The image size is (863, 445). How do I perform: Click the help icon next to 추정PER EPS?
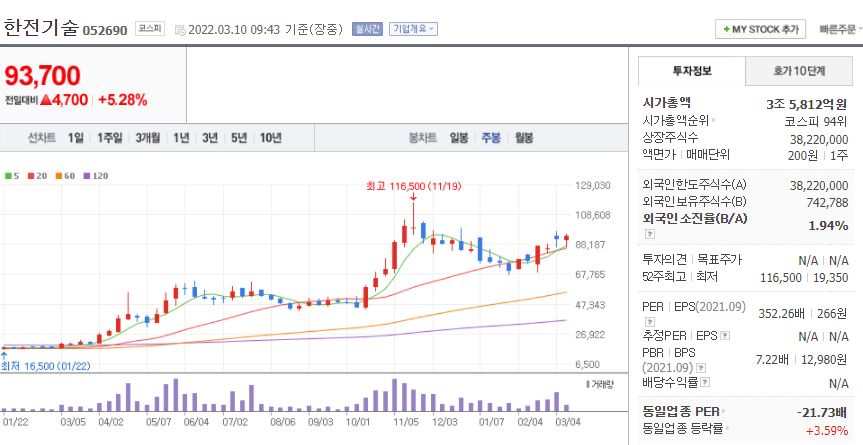(725, 336)
